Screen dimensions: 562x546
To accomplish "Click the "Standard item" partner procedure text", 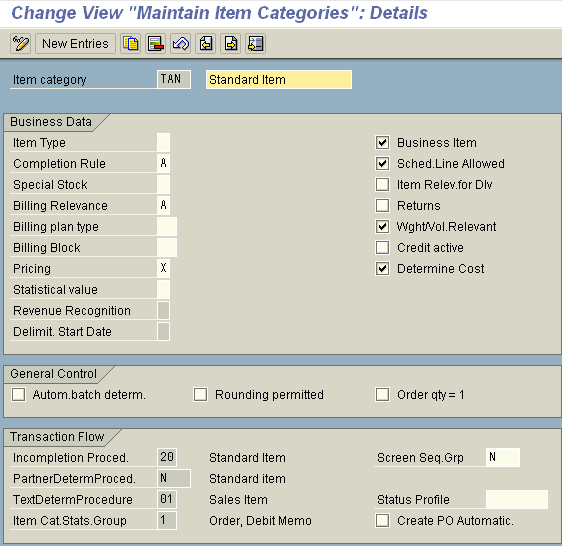I will pos(247,479).
